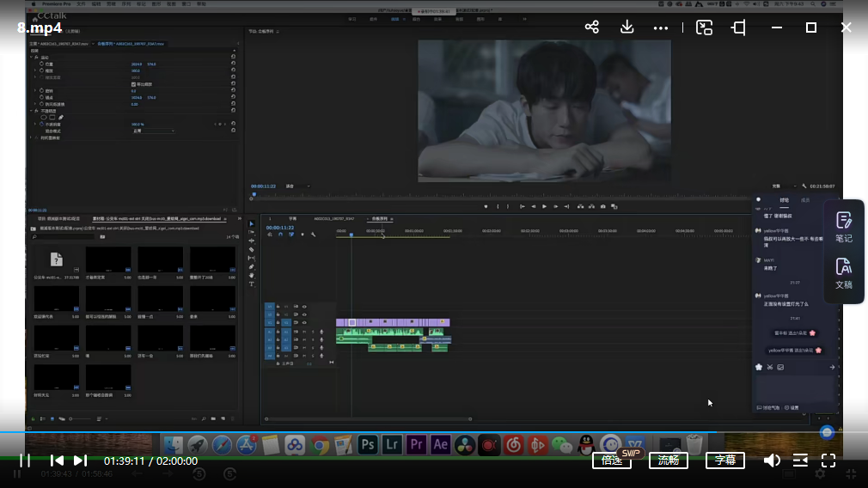This screenshot has height=488, width=868.
Task: Enable voice-over record on track A1
Action: click(x=321, y=332)
